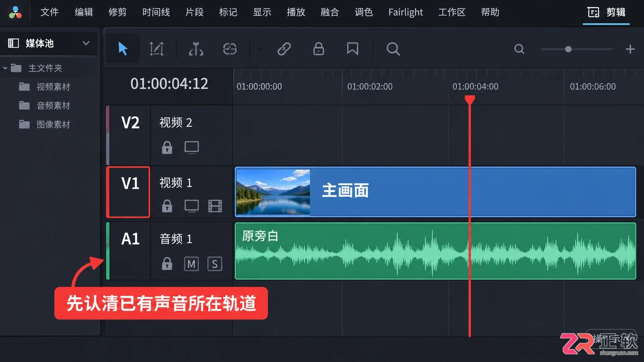Toggle the toolbar position lock icon
The width and height of the screenshot is (644, 362).
[x=318, y=49]
